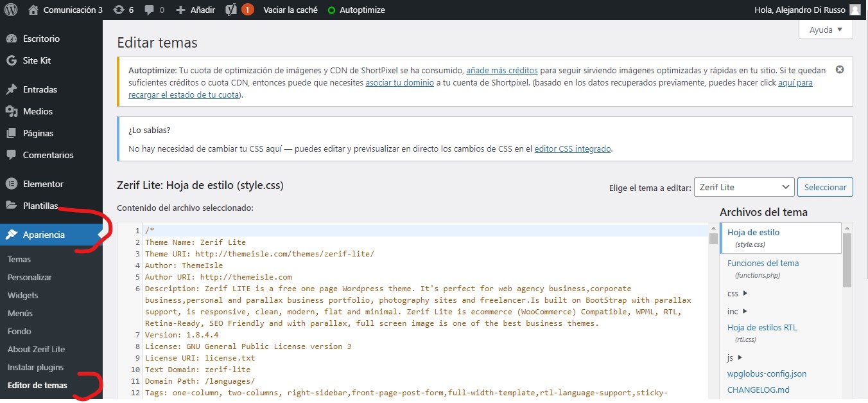This screenshot has height=403, width=868.
Task: Click the Añadir plus icon
Action: (x=180, y=10)
